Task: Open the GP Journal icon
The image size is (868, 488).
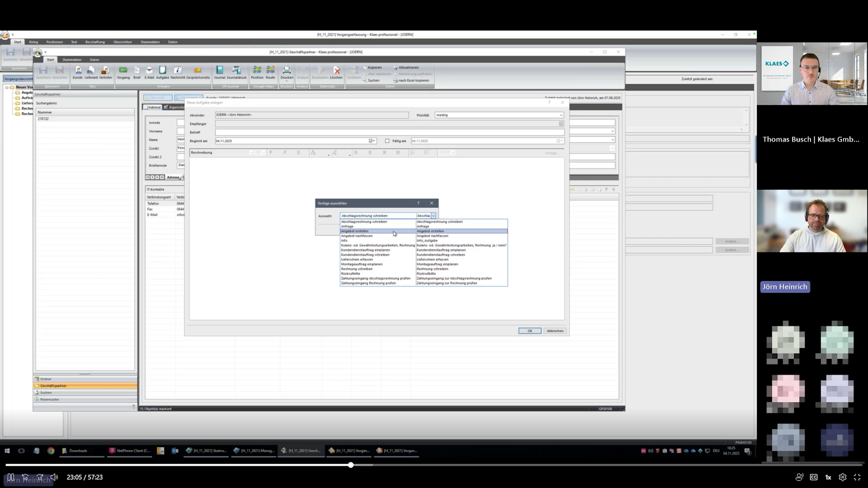Action: click(x=219, y=72)
